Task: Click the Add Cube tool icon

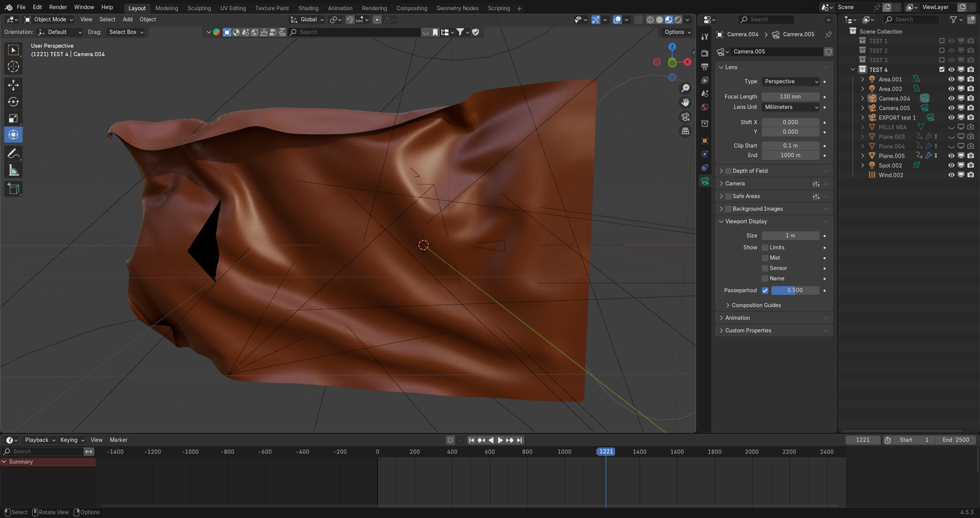Action: click(13, 189)
